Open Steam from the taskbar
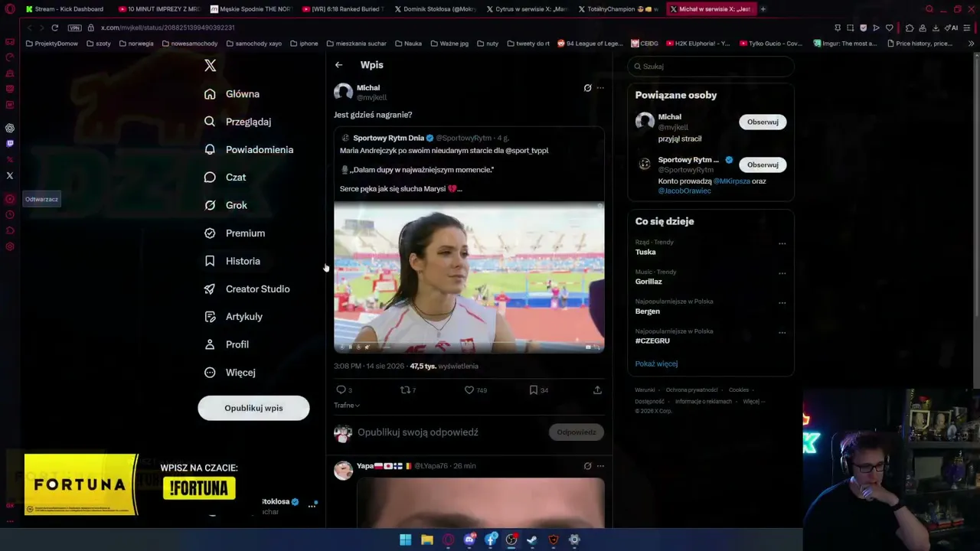 [x=532, y=540]
